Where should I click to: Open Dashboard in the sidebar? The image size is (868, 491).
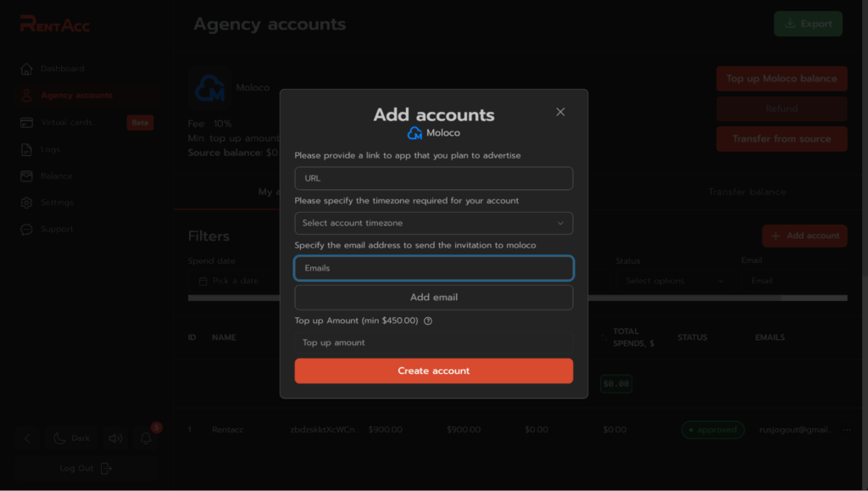coord(63,69)
